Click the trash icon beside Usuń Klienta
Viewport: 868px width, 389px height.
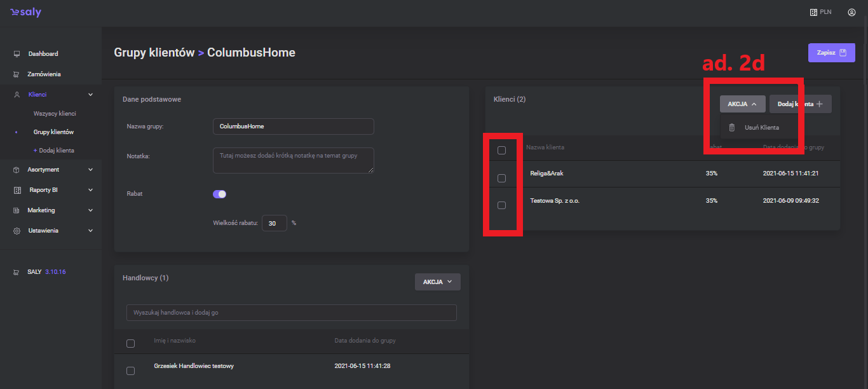click(731, 127)
